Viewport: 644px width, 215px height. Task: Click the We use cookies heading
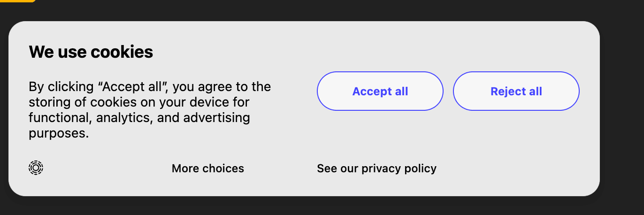coord(91,52)
